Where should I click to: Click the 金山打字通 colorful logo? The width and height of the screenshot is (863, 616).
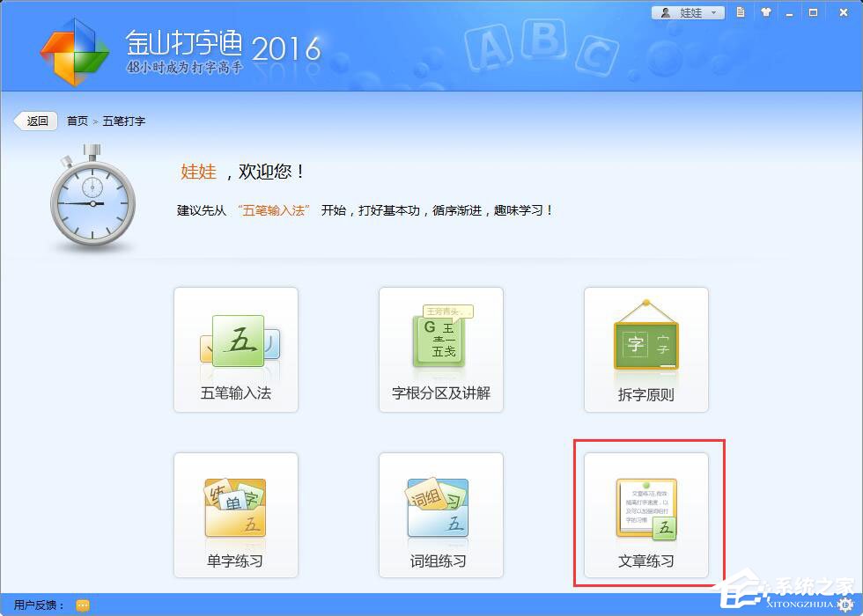(75, 48)
